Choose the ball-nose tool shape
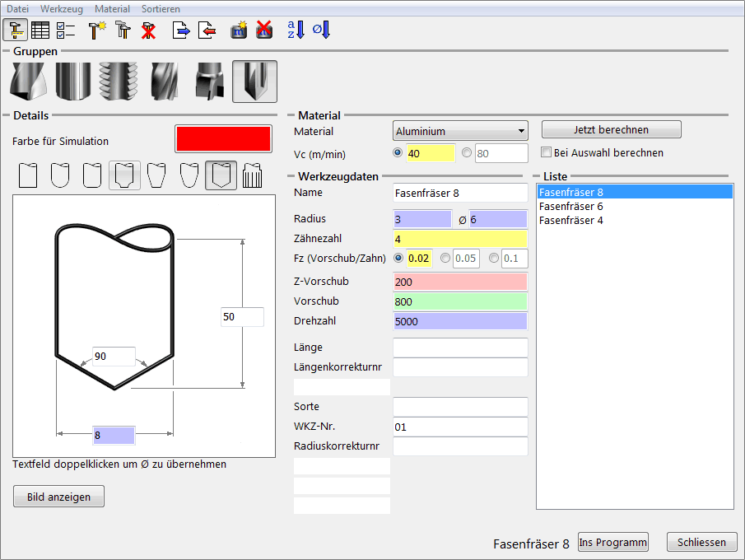The image size is (745, 560). point(60,175)
